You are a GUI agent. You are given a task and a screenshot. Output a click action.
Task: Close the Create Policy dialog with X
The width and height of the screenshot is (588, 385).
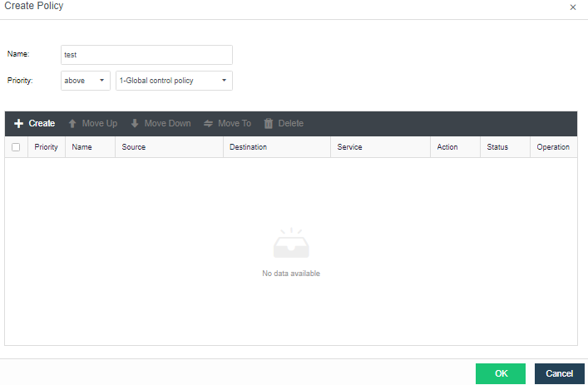point(572,7)
